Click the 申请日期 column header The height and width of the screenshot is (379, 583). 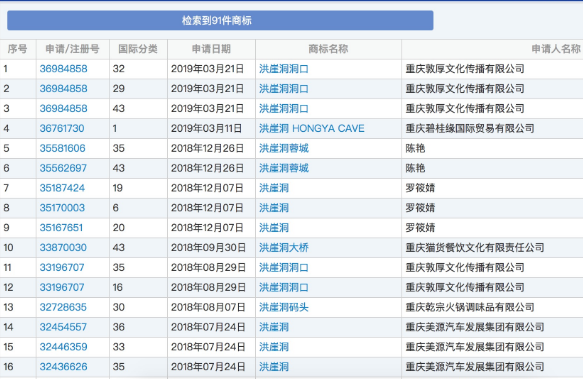click(211, 49)
